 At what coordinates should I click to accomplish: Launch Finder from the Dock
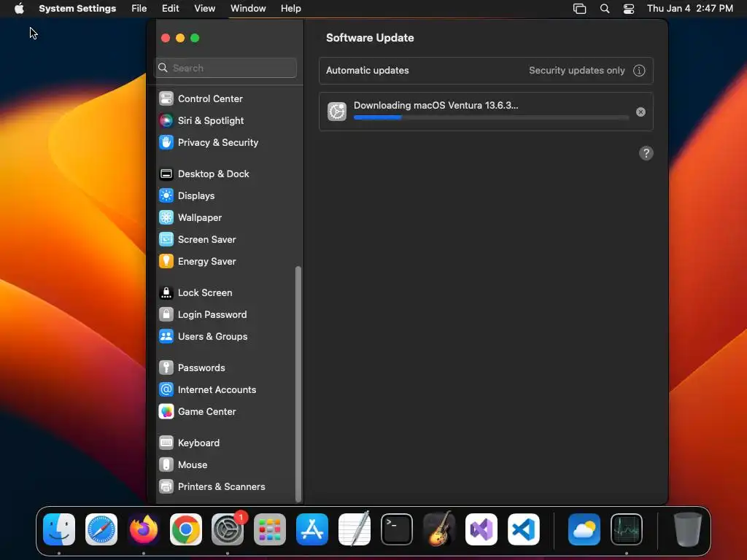(59, 529)
